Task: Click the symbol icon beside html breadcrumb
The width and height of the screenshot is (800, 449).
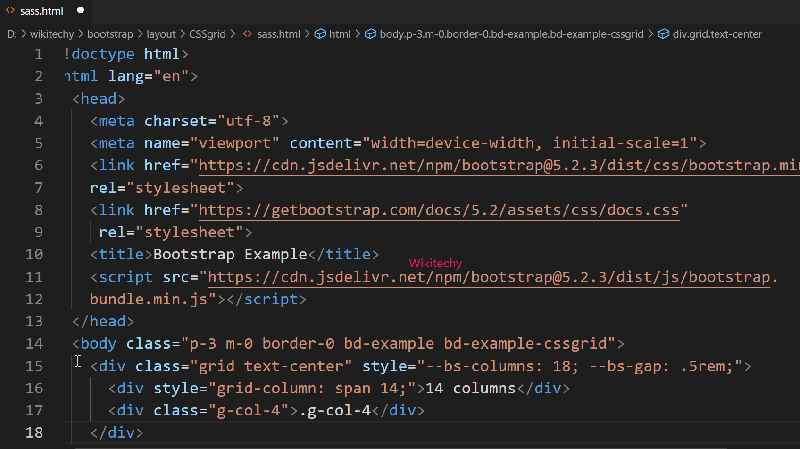Action: tap(320, 34)
